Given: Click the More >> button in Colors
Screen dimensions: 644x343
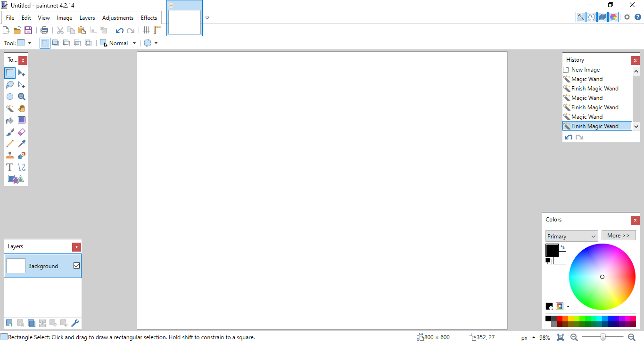Looking at the screenshot, I should point(618,236).
